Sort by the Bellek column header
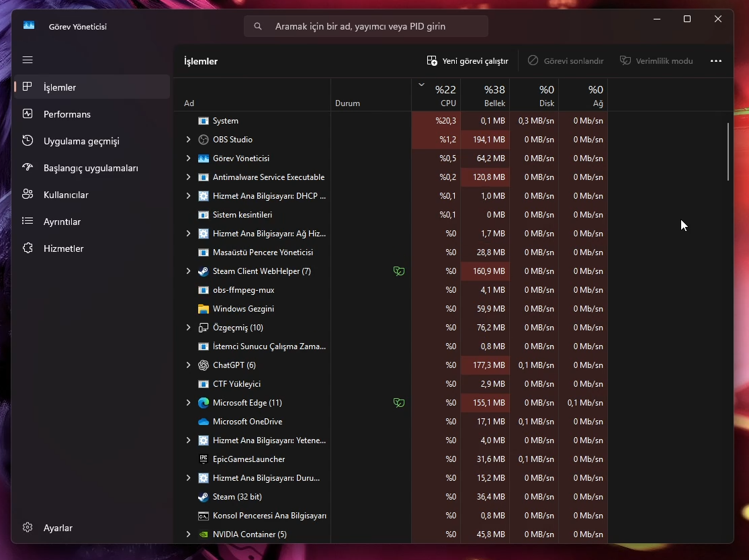 [485, 95]
